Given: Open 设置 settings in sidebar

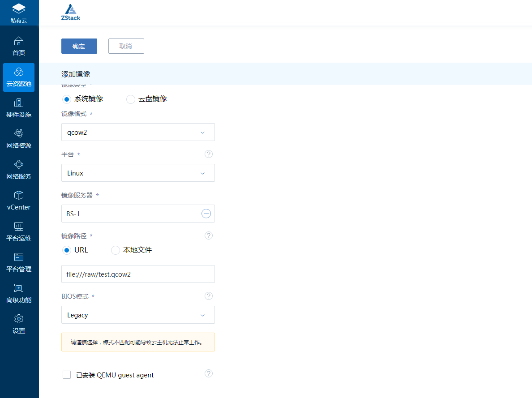Looking at the screenshot, I should (x=19, y=325).
